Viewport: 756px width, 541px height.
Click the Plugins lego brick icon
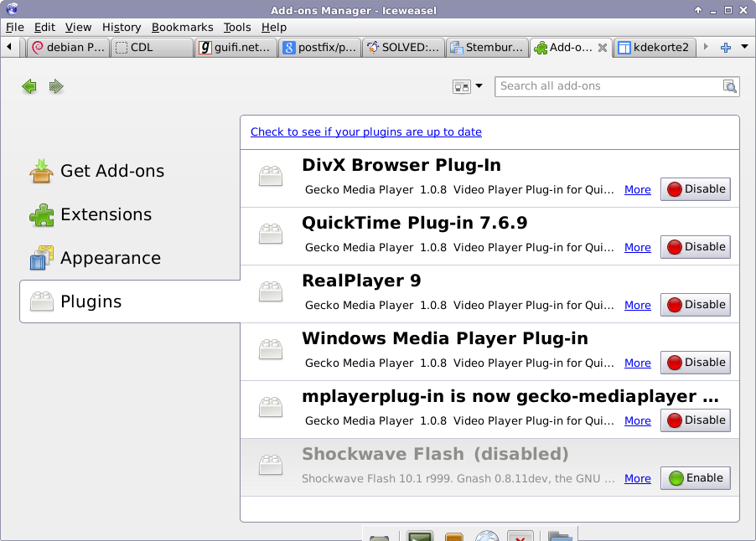41,301
